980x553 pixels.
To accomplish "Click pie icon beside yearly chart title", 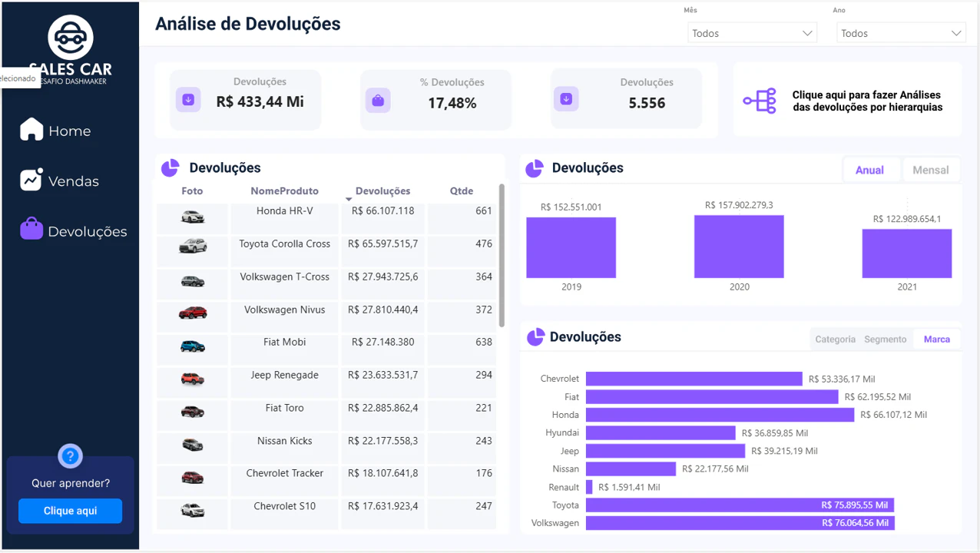I will pos(534,167).
